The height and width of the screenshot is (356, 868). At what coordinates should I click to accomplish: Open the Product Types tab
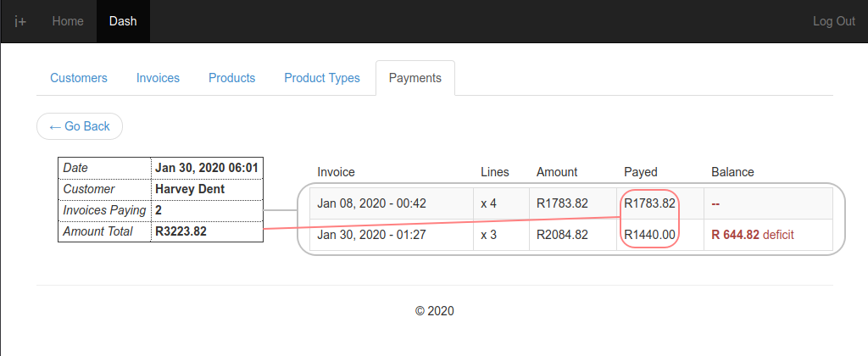click(x=322, y=78)
